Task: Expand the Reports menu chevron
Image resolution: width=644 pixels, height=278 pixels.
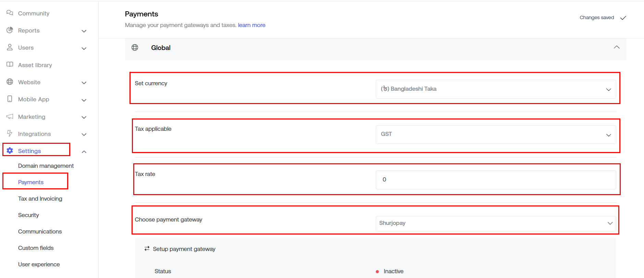Action: click(x=84, y=31)
